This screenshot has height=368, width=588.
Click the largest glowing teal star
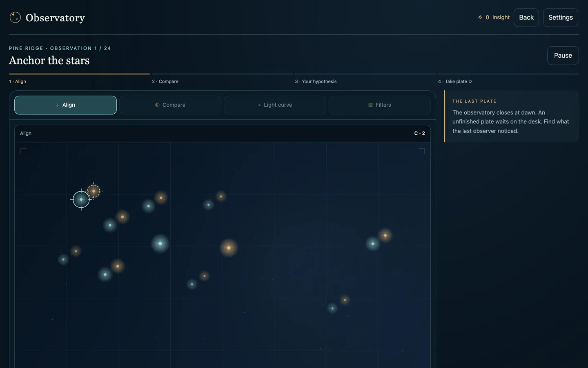160,244
